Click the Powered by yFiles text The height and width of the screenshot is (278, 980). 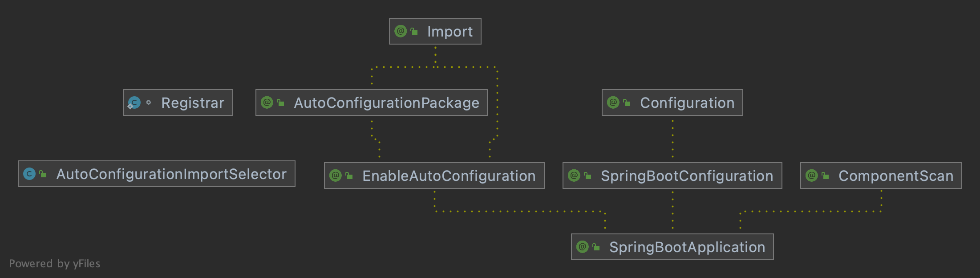55,264
